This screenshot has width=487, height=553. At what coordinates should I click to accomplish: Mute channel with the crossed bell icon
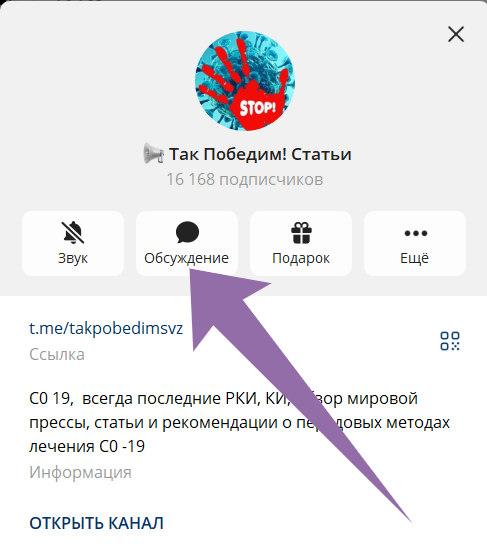pos(73,232)
